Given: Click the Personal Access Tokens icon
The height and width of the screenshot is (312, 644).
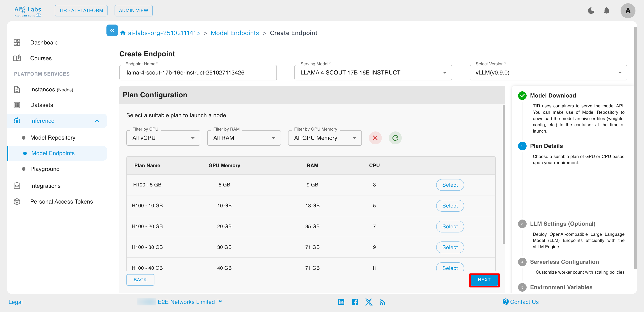Looking at the screenshot, I should point(17,202).
